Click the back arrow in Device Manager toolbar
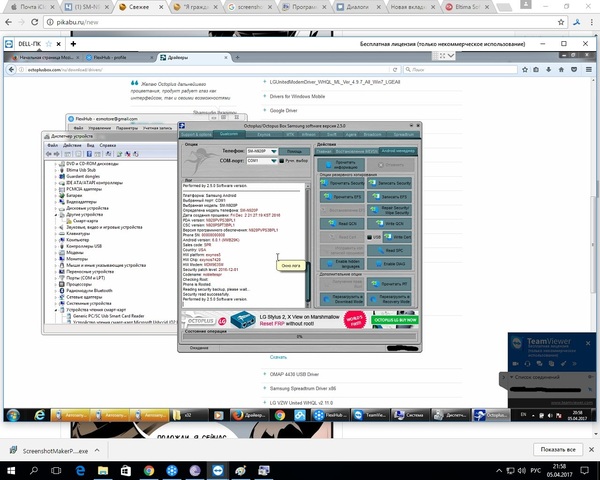 pyautogui.click(x=49, y=154)
